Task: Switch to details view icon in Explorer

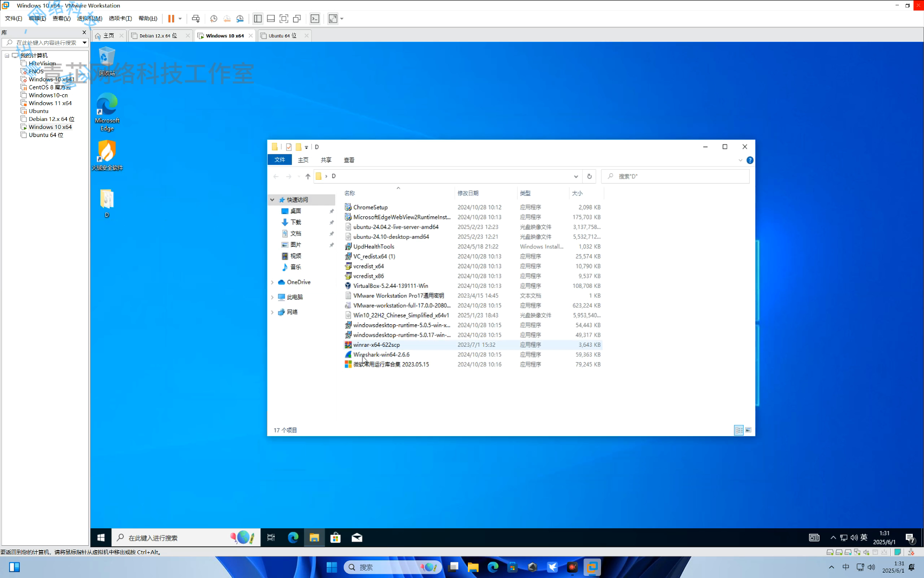Action: (x=739, y=430)
